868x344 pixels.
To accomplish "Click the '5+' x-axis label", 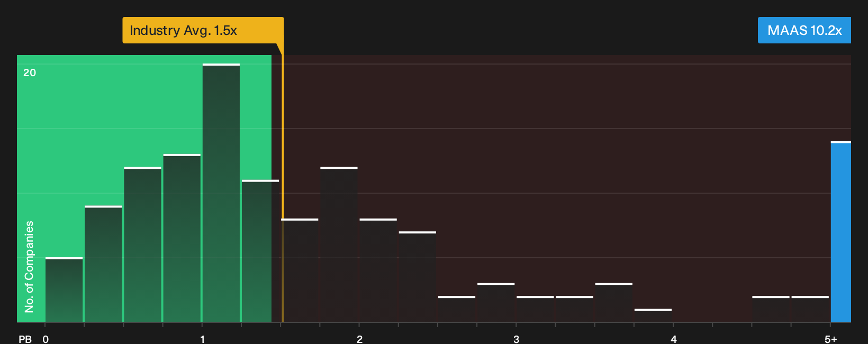I will 831,339.
